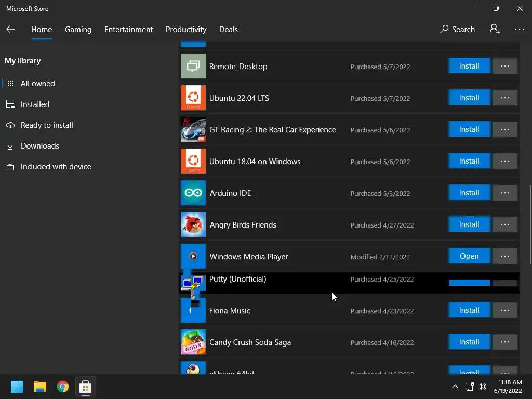Switch to the Productivity tab
The height and width of the screenshot is (399, 532).
[x=186, y=30]
